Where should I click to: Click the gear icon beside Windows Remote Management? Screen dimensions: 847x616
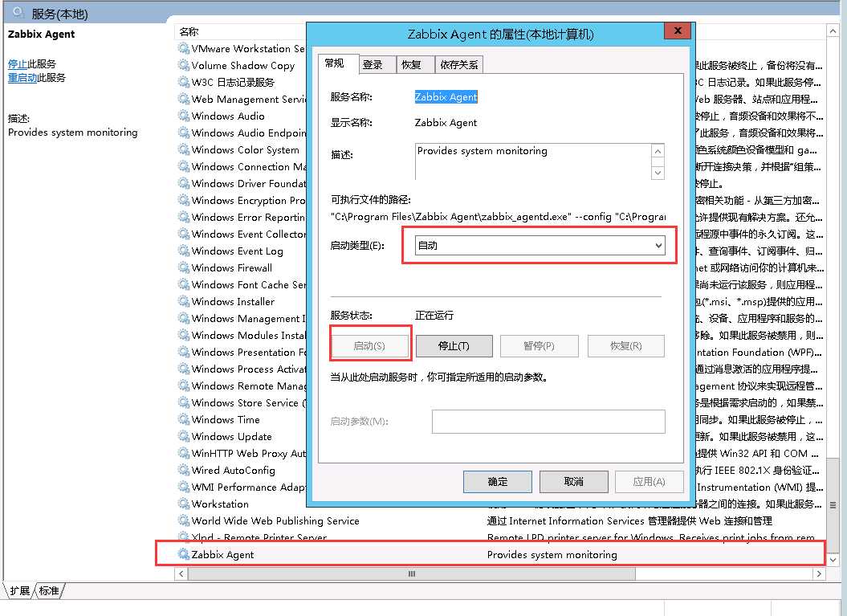pyautogui.click(x=184, y=386)
